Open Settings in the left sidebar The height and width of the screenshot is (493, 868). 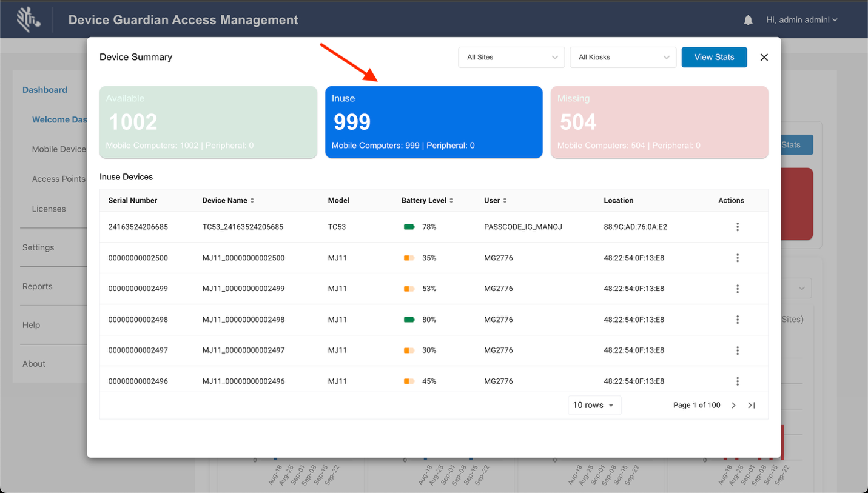point(38,247)
